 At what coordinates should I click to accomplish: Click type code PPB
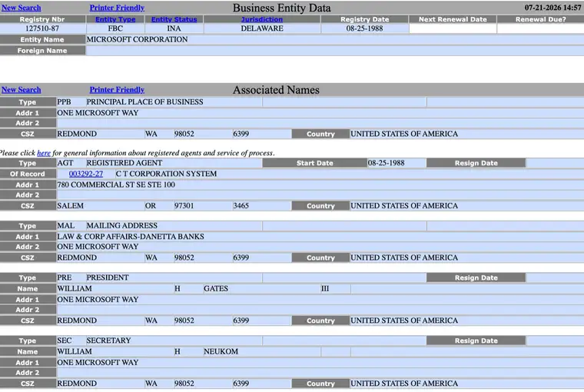[x=64, y=101]
